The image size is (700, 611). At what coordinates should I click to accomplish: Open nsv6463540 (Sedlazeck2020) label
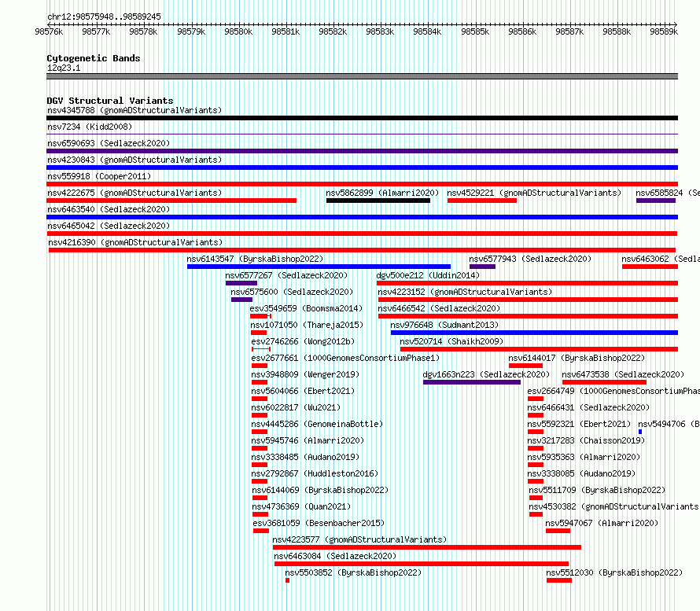coord(109,209)
